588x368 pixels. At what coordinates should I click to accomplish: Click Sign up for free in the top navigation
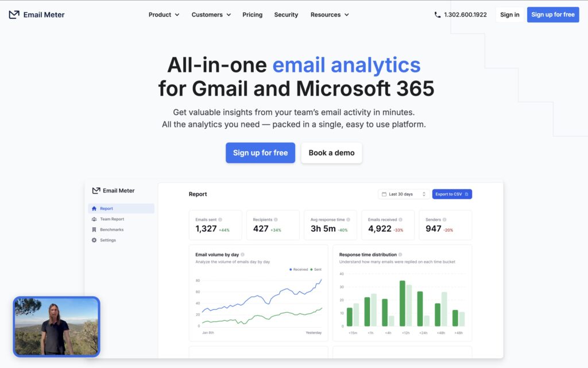tap(553, 14)
